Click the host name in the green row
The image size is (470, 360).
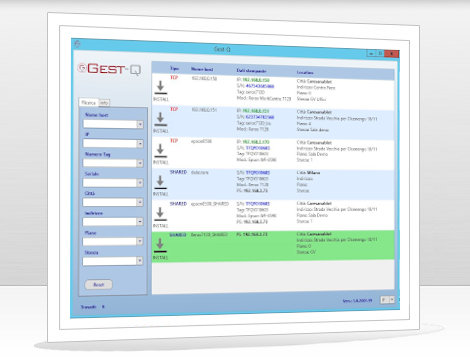pyautogui.click(x=209, y=235)
